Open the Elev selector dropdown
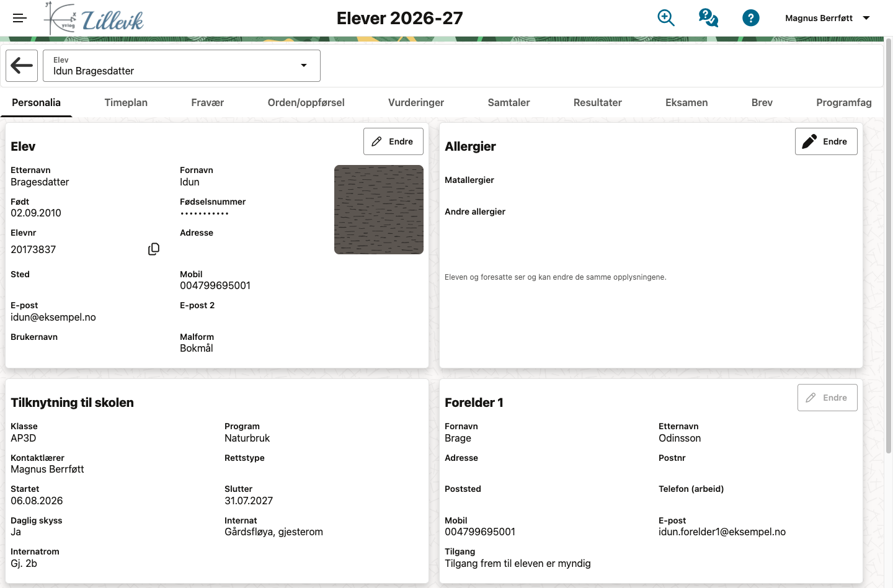Image resolution: width=893 pixels, height=588 pixels. [182, 66]
